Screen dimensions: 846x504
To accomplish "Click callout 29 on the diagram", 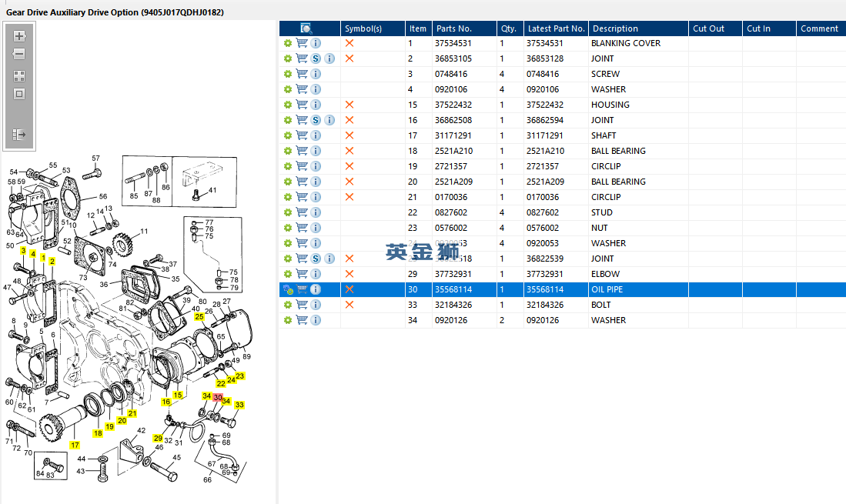I will [x=158, y=438].
